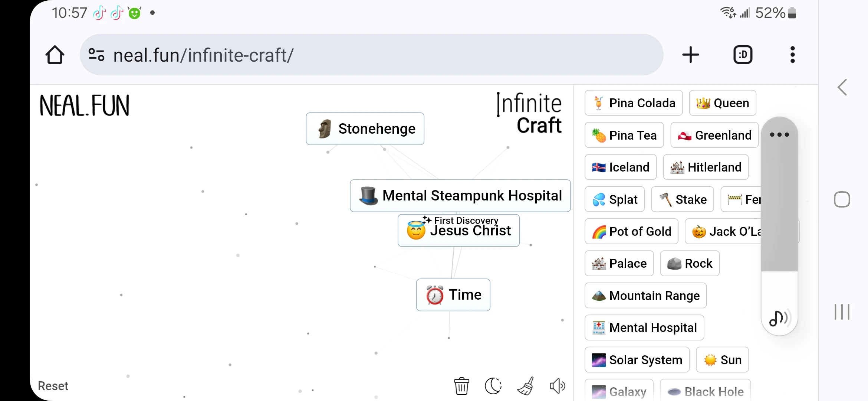Toggle dark mode moon icon
The image size is (868, 401).
coord(493,386)
